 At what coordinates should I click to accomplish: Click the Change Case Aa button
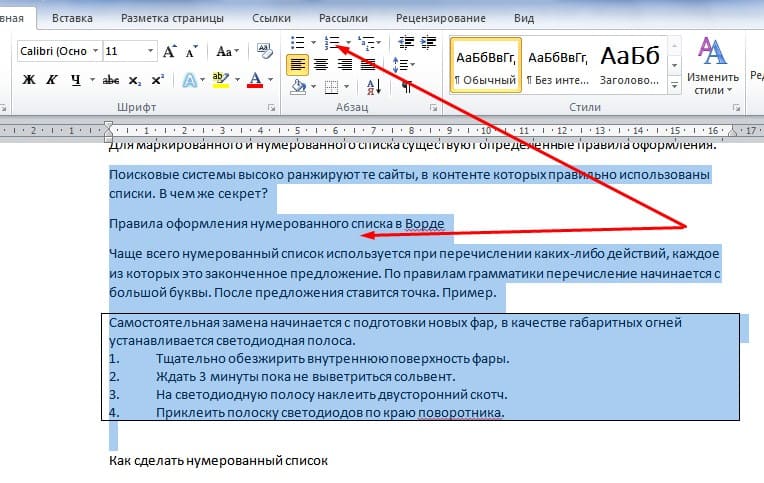coord(227,51)
